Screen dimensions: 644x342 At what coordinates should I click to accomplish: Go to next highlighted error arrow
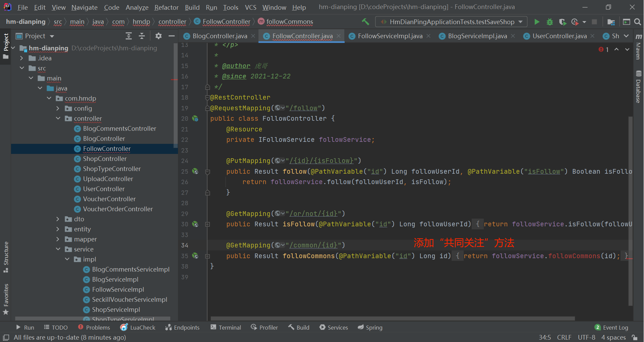coord(627,50)
